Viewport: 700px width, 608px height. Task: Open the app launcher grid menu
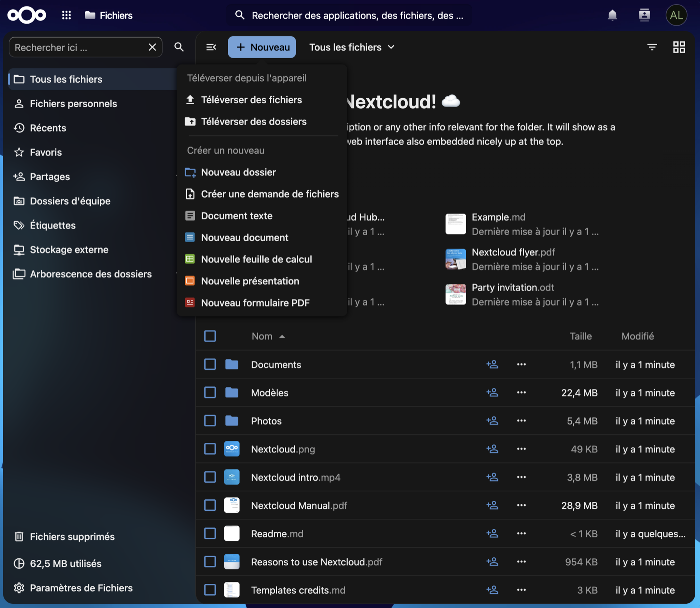66,15
